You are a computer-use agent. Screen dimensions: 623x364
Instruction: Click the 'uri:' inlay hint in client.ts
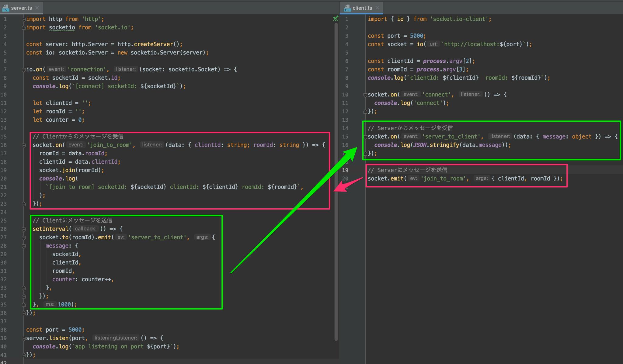[x=433, y=44]
